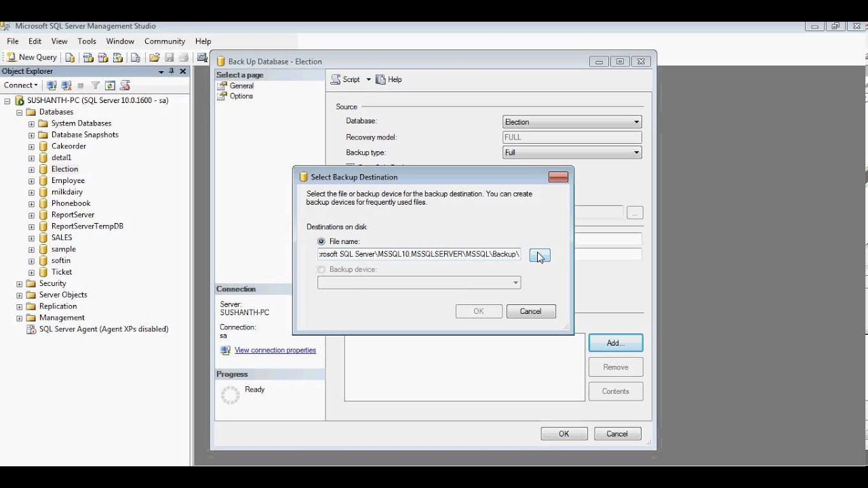Open the Edit menu
Screen dimensions: 868x488
(35, 41)
